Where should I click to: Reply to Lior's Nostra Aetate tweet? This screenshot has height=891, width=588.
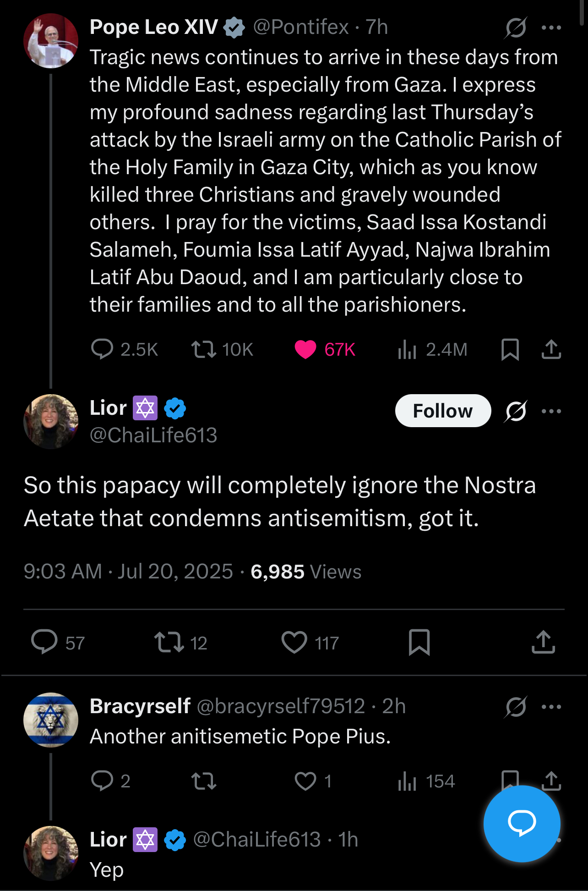pos(44,642)
